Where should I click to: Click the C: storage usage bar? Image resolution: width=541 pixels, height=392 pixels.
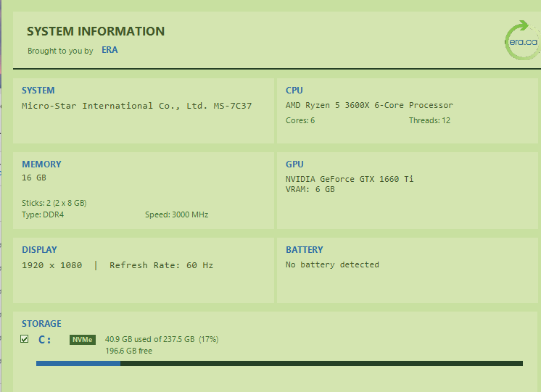(x=279, y=364)
